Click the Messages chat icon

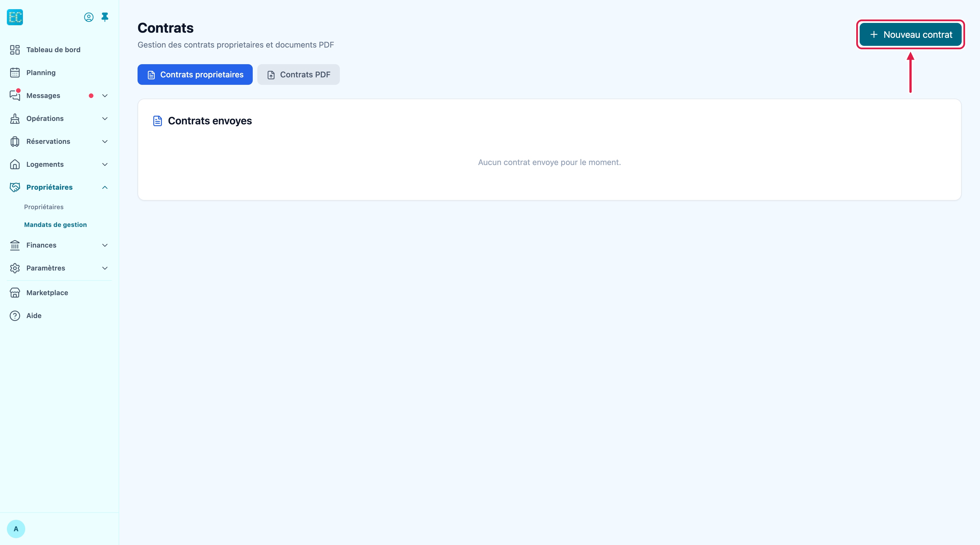coord(15,95)
